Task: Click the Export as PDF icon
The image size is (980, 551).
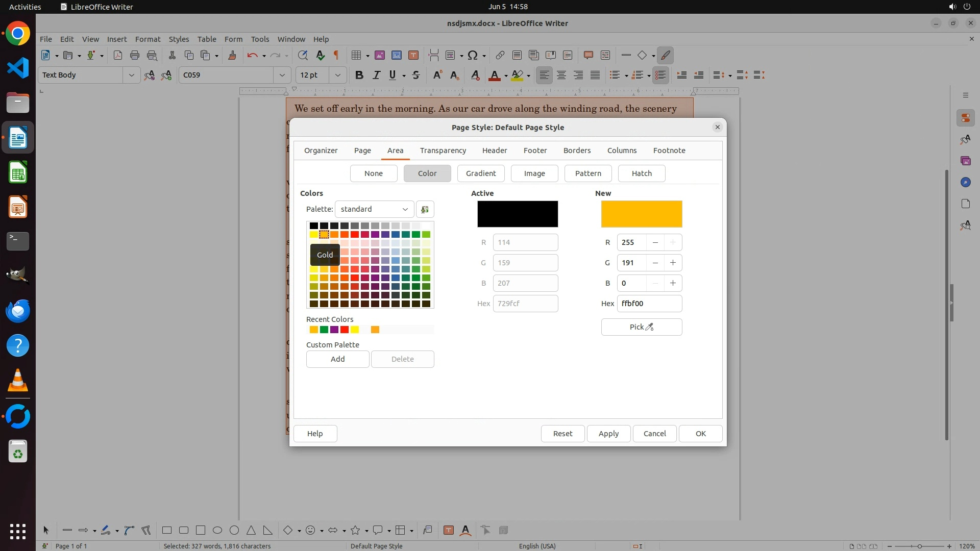Action: click(x=118, y=55)
